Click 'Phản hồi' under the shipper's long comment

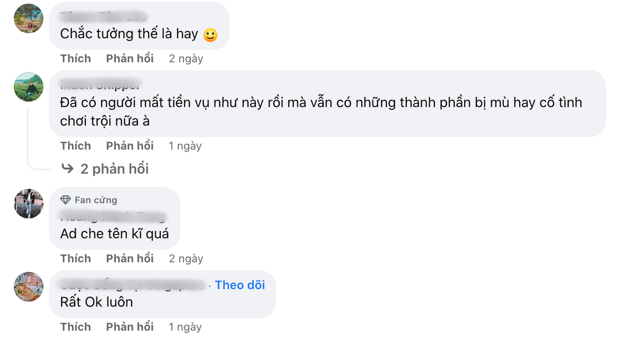[x=129, y=146]
